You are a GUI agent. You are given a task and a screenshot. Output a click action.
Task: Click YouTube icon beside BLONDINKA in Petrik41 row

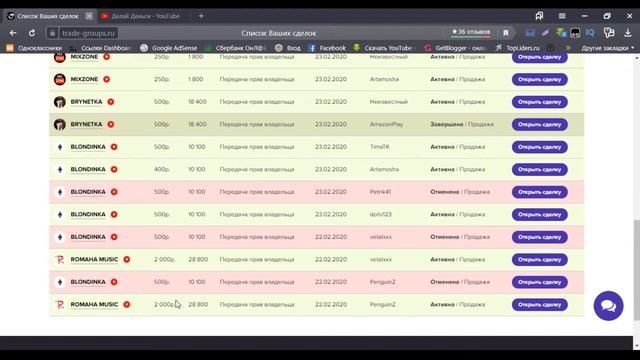coord(114,192)
